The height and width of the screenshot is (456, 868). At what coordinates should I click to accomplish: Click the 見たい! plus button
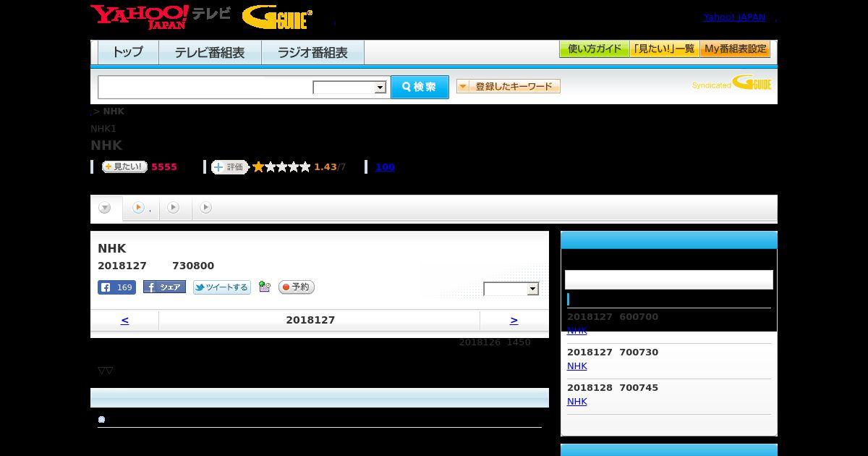pyautogui.click(x=124, y=166)
